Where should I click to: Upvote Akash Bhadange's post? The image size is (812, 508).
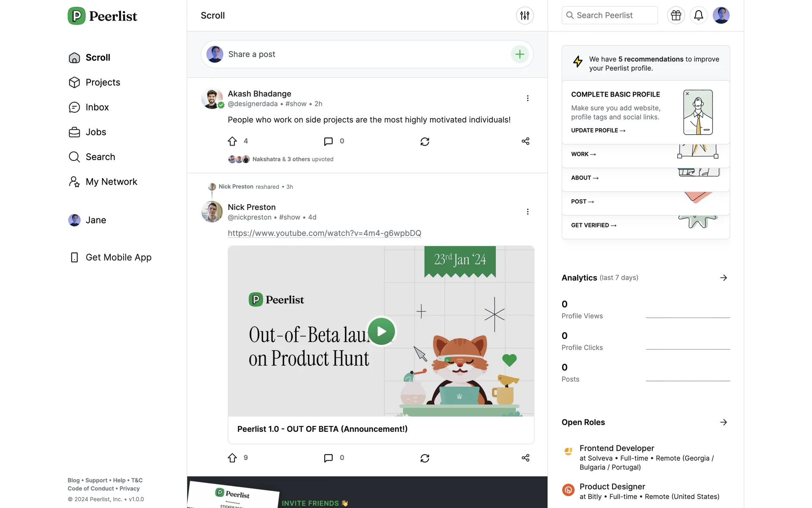232,141
